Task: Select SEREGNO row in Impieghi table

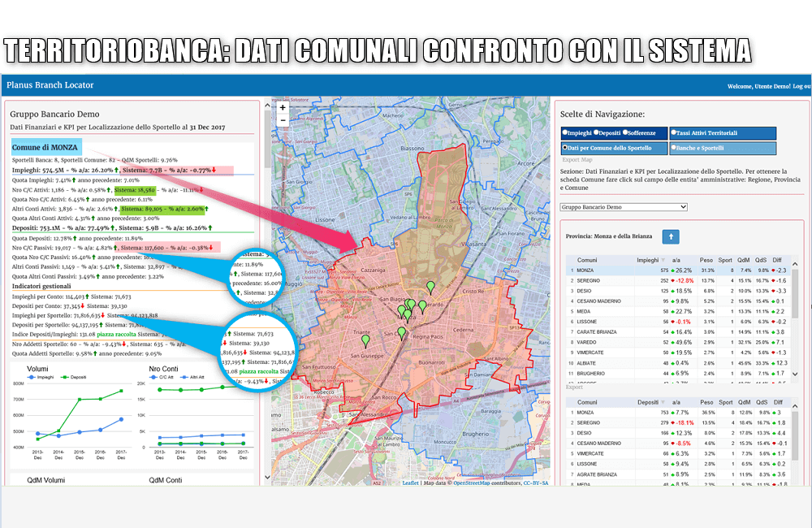Action: point(677,281)
